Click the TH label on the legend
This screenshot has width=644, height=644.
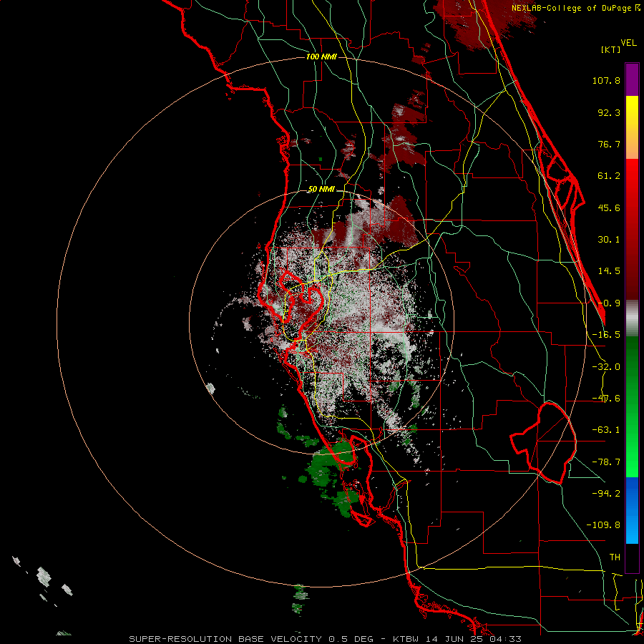pos(615,557)
